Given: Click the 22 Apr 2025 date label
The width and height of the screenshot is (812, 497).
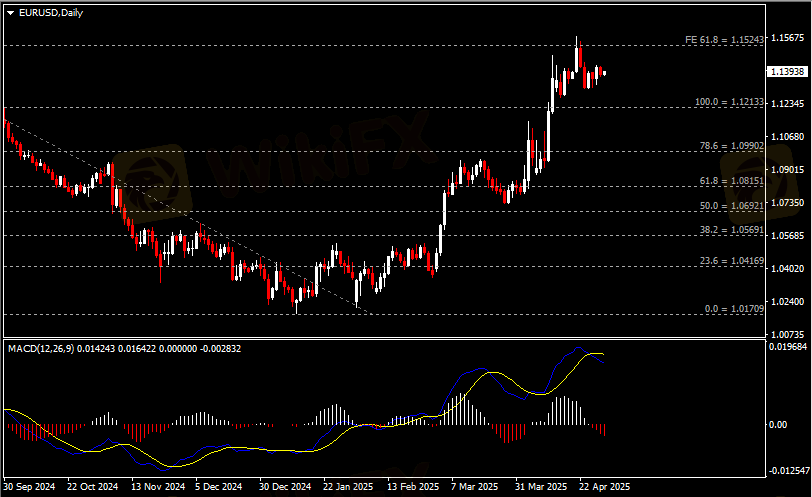Looking at the screenshot, I should coord(604,487).
